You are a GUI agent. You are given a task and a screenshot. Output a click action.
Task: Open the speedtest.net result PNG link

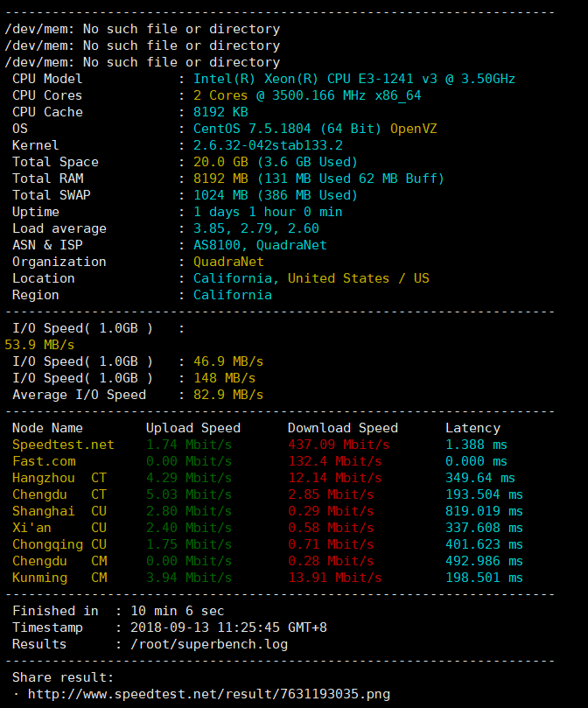[208, 694]
